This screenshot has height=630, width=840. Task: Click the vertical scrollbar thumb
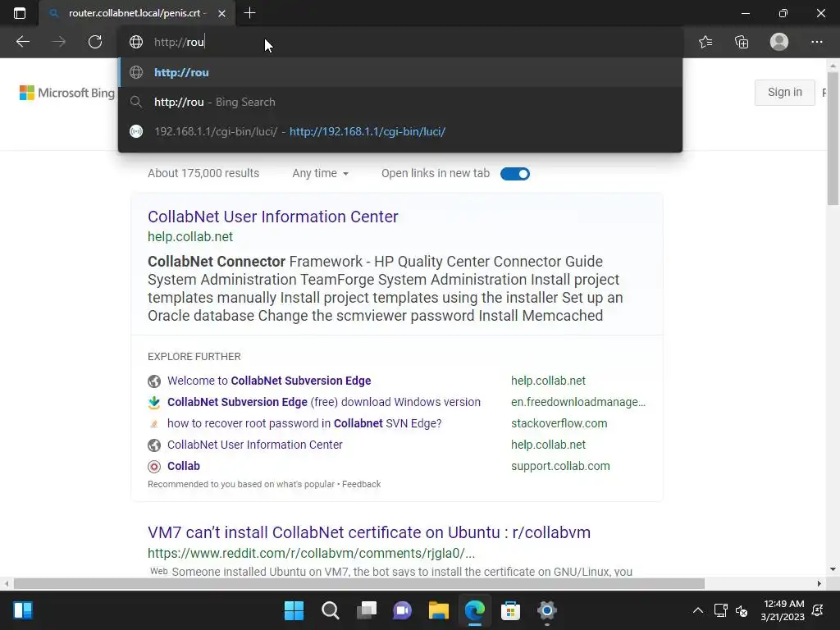(833, 138)
